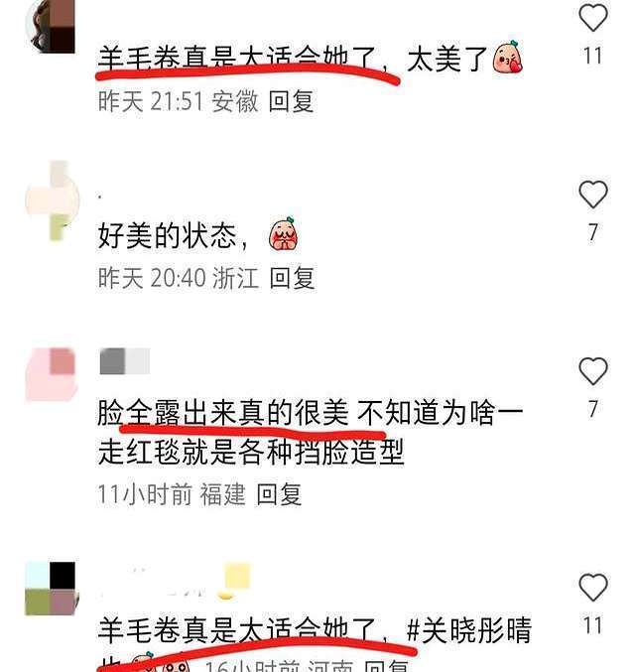Tap heart on the 福建 comment

(x=593, y=370)
